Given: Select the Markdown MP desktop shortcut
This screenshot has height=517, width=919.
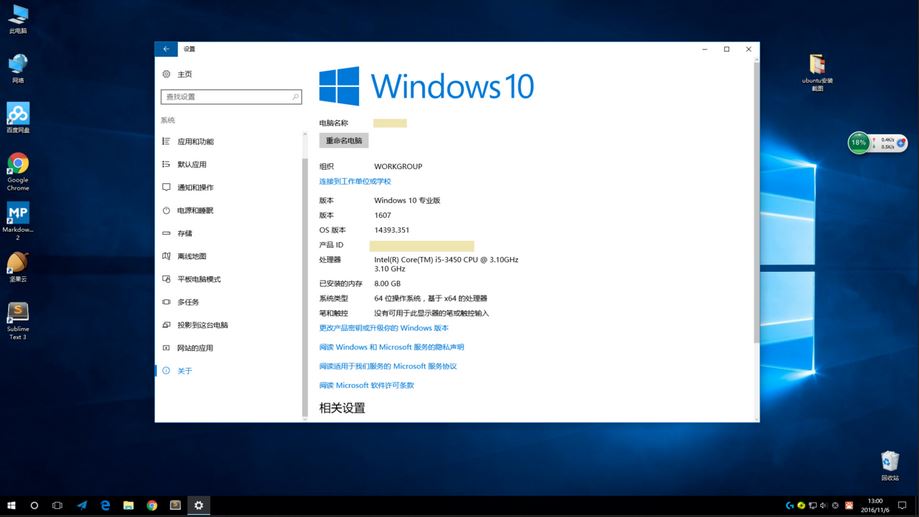Looking at the screenshot, I should (18, 221).
